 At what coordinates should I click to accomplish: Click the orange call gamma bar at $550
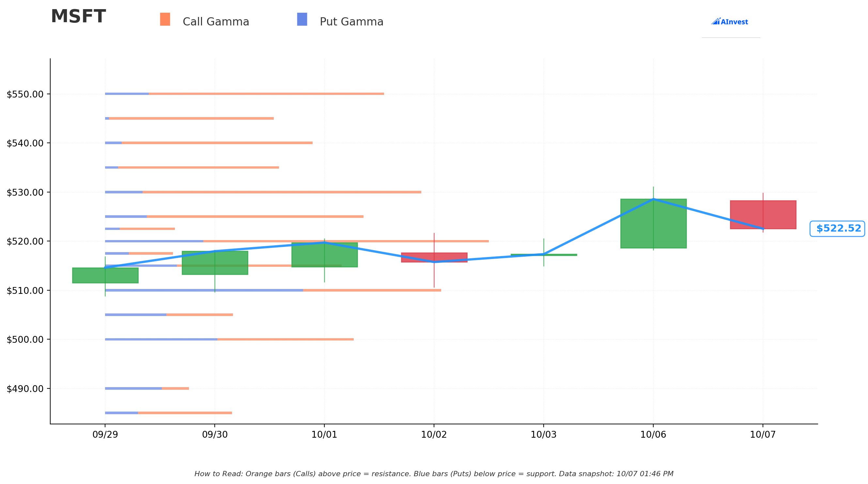point(267,94)
